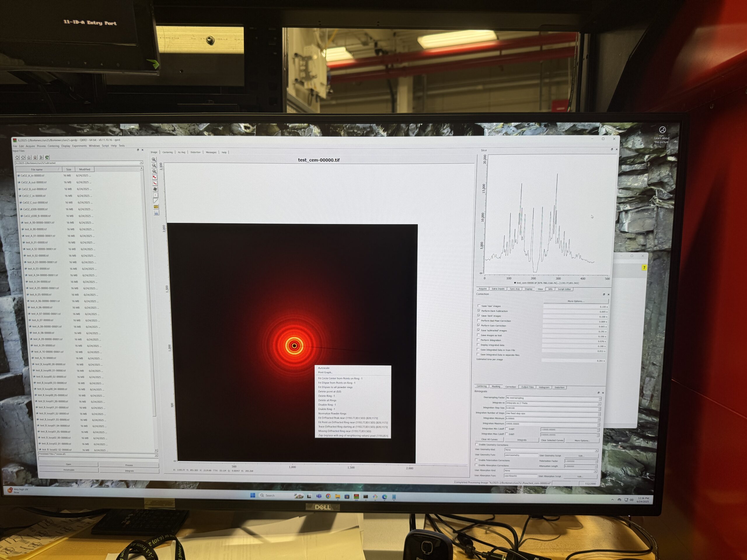747x560 pixels.
Task: Click the histogram tool icon
Action: click(x=156, y=213)
